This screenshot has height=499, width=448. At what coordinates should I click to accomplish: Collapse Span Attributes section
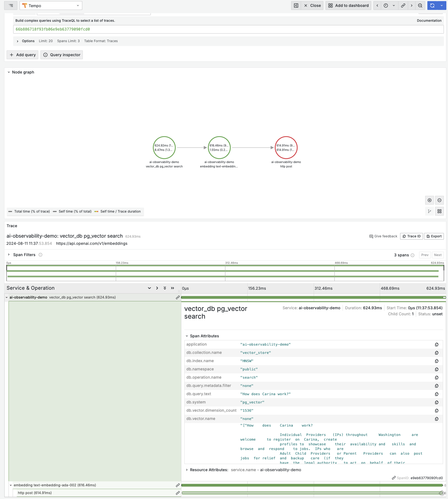pyautogui.click(x=187, y=336)
